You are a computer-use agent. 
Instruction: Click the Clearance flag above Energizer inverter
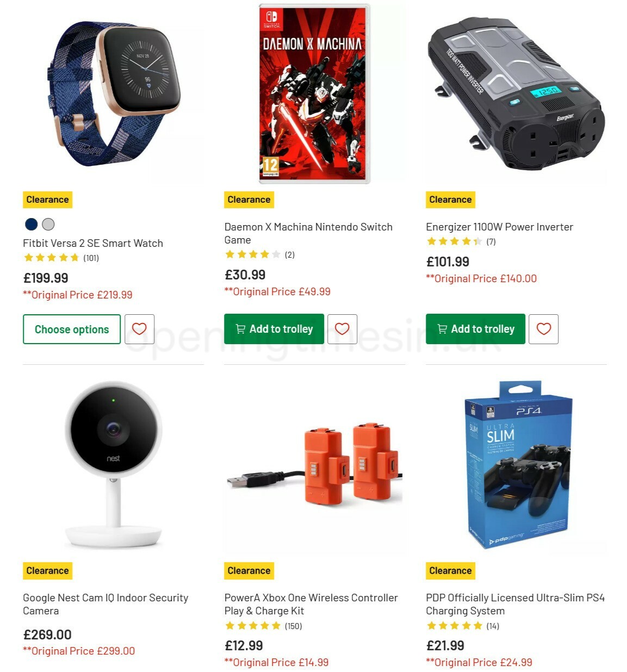click(x=450, y=200)
